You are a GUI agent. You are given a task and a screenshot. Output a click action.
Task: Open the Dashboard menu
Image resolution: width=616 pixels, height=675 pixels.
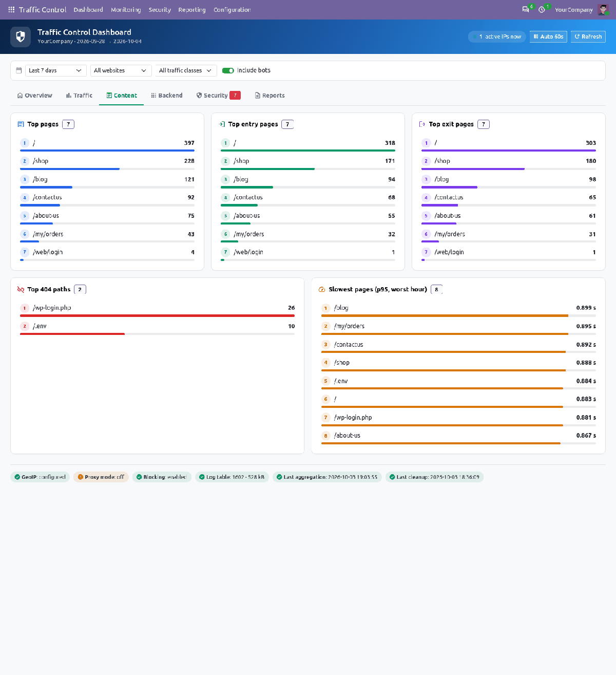[x=88, y=10]
